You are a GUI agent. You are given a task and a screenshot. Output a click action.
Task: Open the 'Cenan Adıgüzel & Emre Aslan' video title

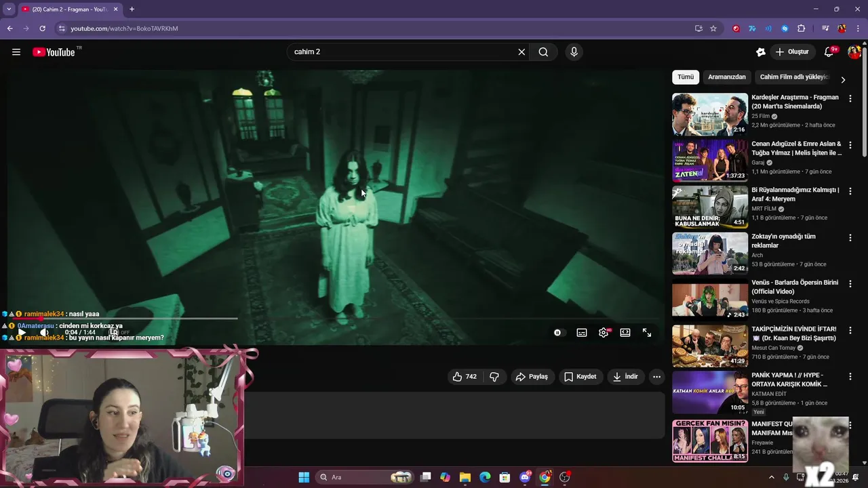[x=796, y=148]
